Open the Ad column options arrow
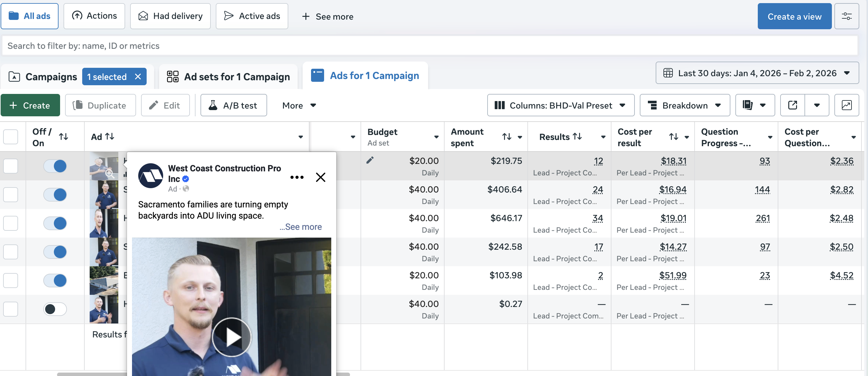The width and height of the screenshot is (868, 376). [x=300, y=137]
